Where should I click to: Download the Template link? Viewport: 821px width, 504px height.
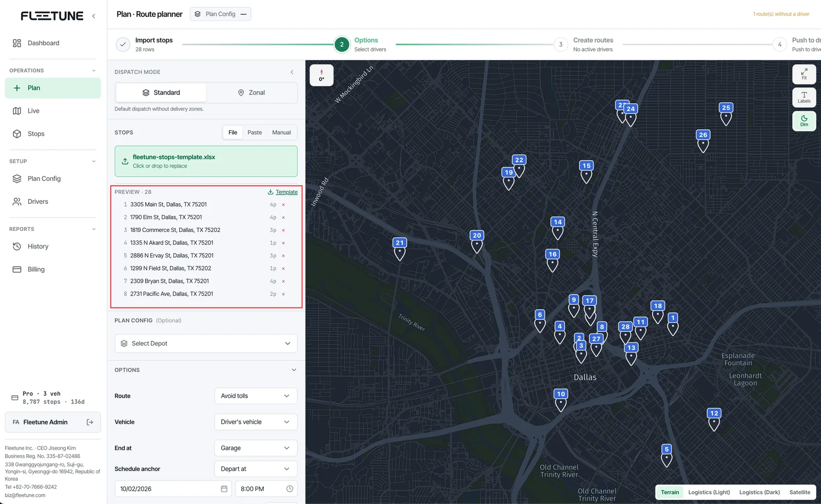(x=283, y=192)
